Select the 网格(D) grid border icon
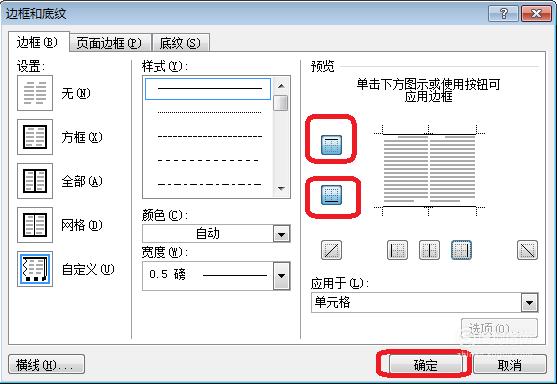 pos(35,225)
